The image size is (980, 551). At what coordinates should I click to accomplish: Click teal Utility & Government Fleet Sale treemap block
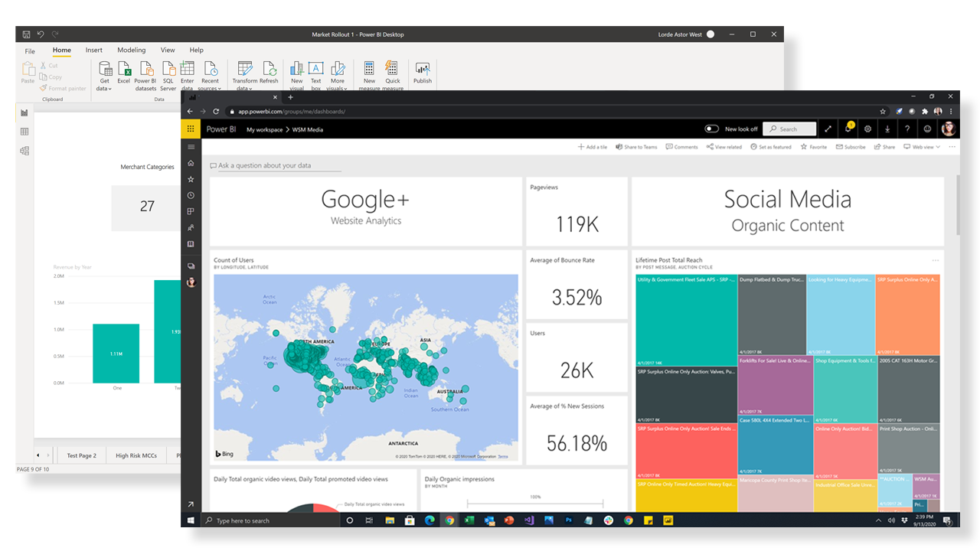(x=687, y=321)
